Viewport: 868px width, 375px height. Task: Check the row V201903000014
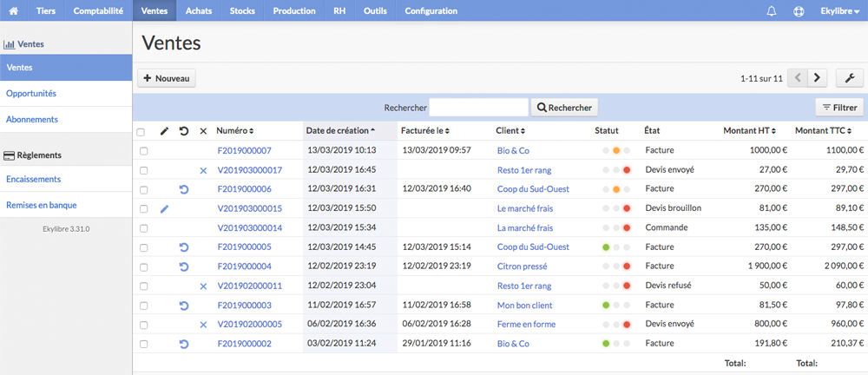coord(143,228)
